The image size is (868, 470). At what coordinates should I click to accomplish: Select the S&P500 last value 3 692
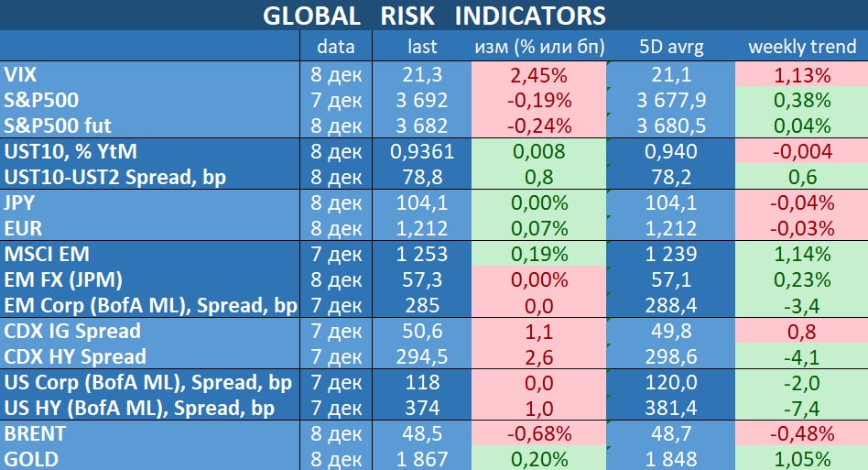[x=422, y=100]
